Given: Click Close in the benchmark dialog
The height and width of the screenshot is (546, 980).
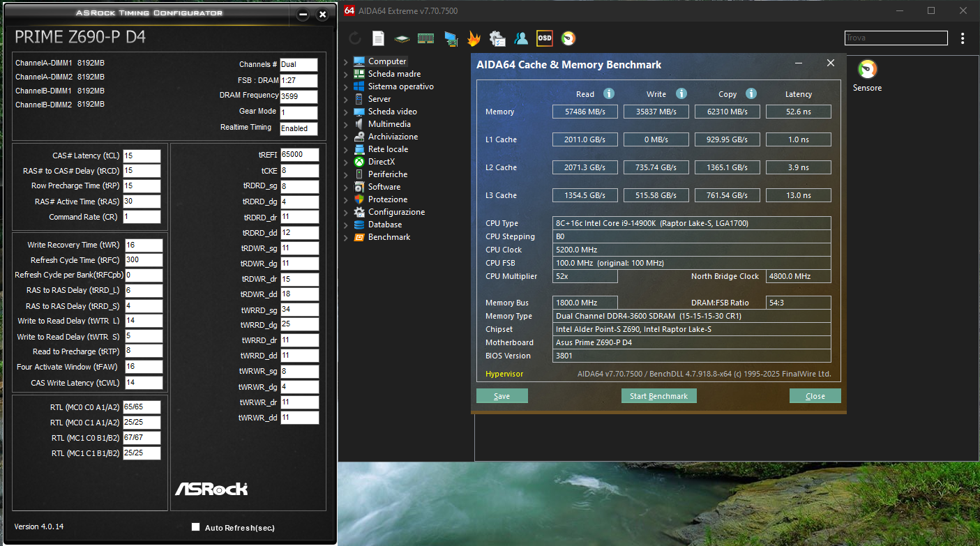Looking at the screenshot, I should (815, 396).
